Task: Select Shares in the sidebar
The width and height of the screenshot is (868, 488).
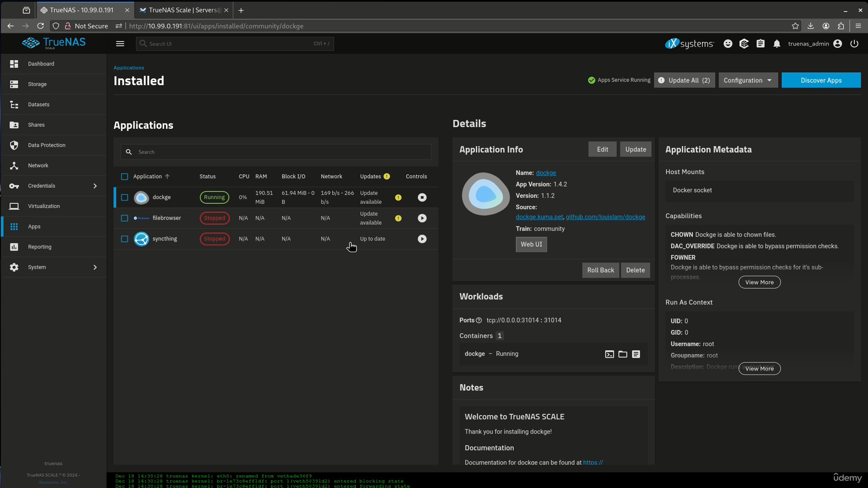Action: [53, 125]
